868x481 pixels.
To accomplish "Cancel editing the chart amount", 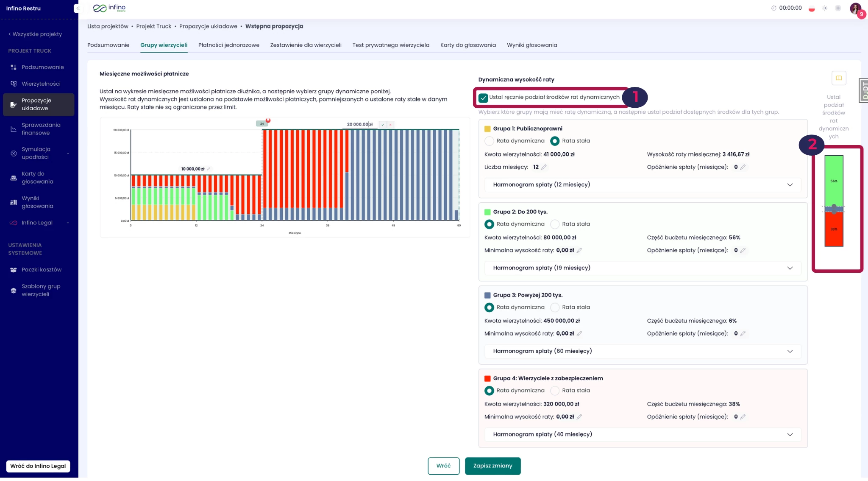I will click(390, 125).
